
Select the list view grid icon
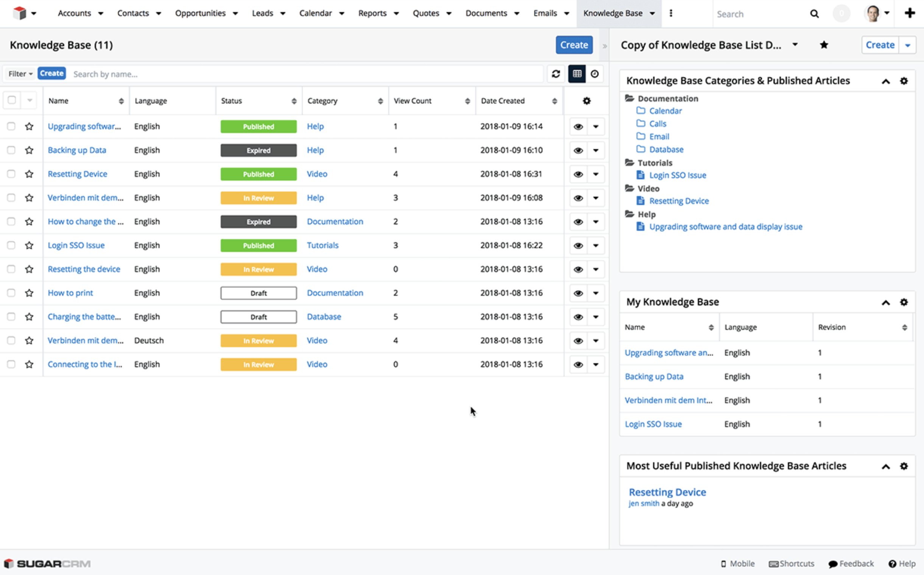tap(577, 74)
